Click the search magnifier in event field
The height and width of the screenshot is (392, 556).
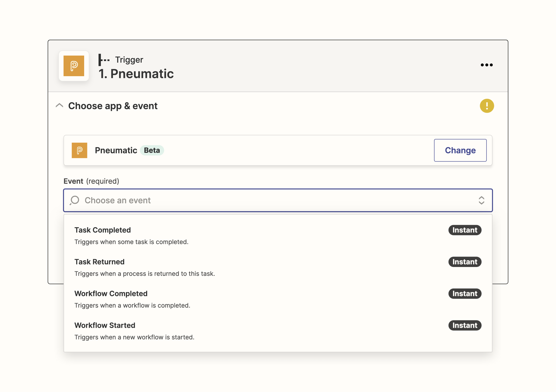tap(74, 200)
